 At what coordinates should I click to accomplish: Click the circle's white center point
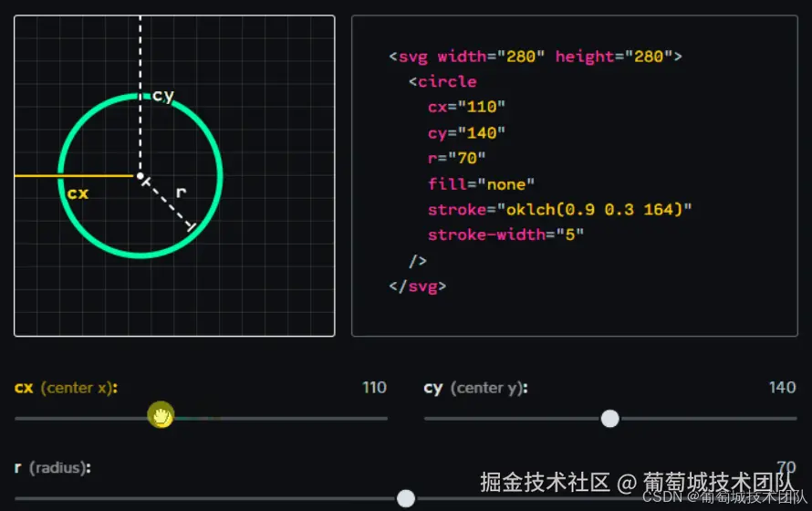point(140,176)
